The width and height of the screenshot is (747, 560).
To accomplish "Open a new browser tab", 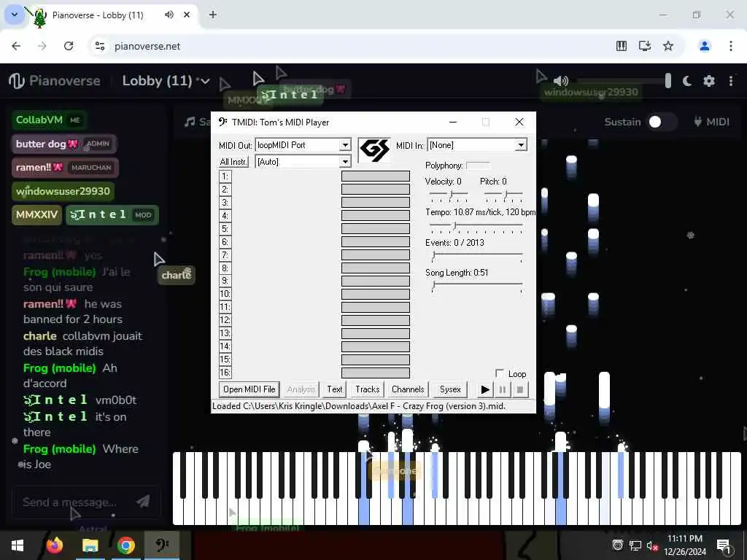I will click(x=213, y=15).
